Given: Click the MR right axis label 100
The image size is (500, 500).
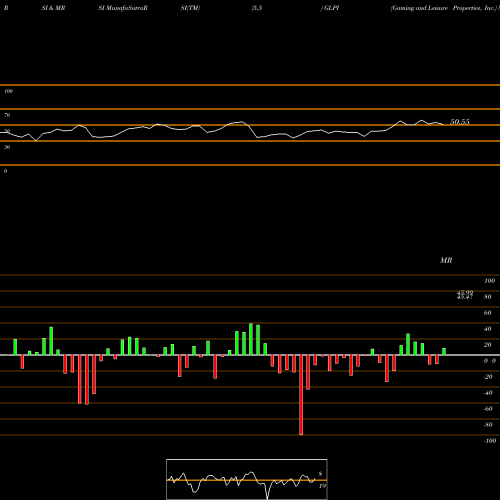Looking at the screenshot, I should pos(489,281).
